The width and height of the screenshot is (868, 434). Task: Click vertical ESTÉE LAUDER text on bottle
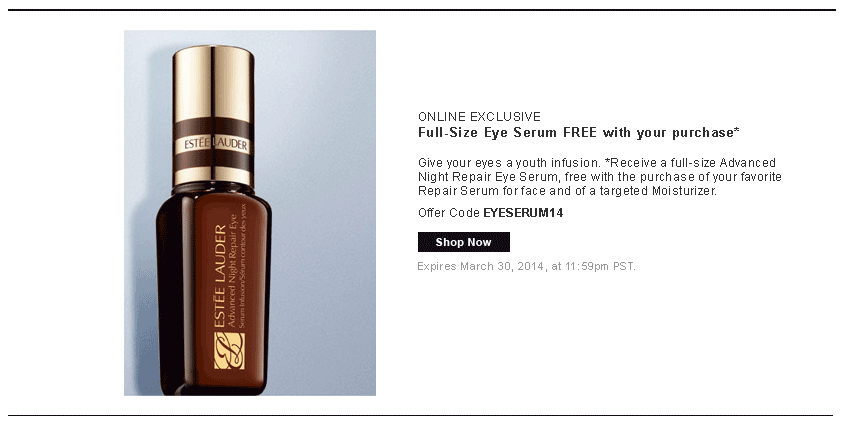[x=220, y=277]
